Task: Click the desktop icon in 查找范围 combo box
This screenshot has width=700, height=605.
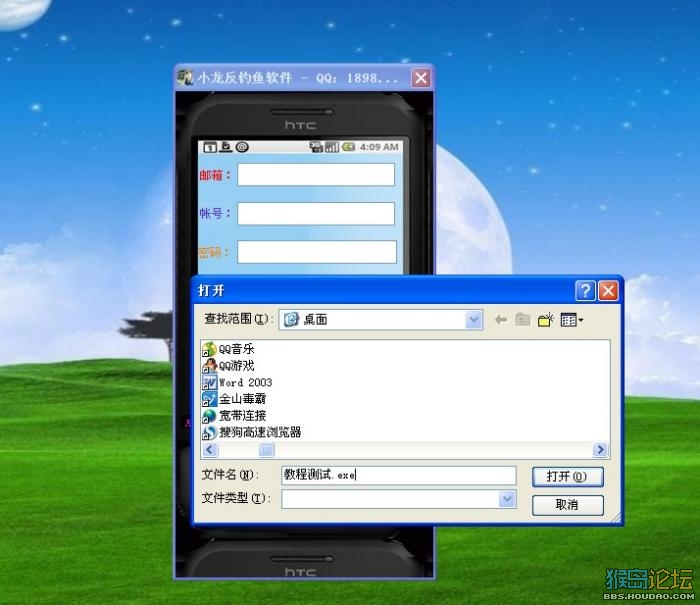Action: tap(291, 320)
